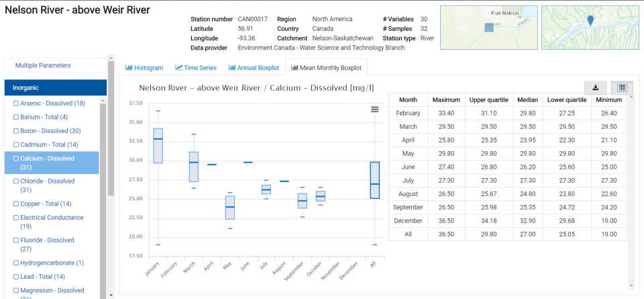Check the Hydrogencarbonate (1) checkbox
Image resolution: width=644 pixels, height=299 pixels.
16,263
